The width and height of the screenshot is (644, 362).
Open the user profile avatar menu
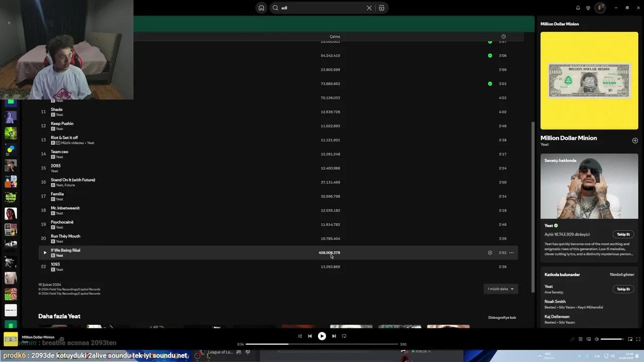click(x=600, y=8)
